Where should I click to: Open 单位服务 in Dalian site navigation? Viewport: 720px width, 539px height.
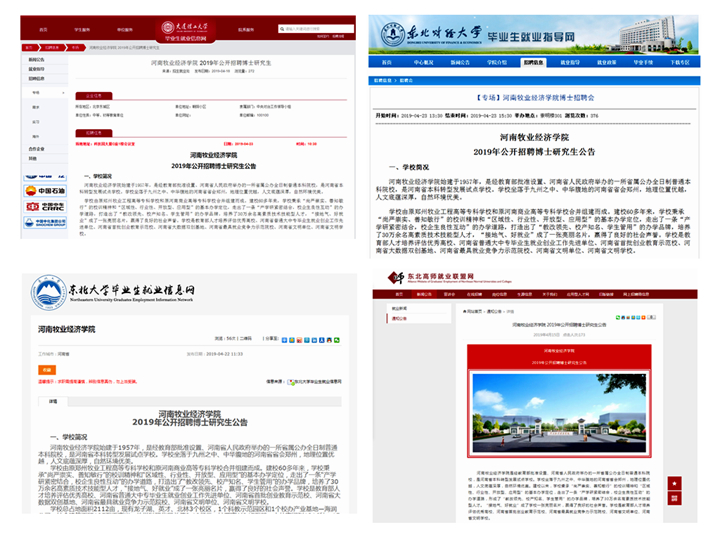click(x=124, y=29)
